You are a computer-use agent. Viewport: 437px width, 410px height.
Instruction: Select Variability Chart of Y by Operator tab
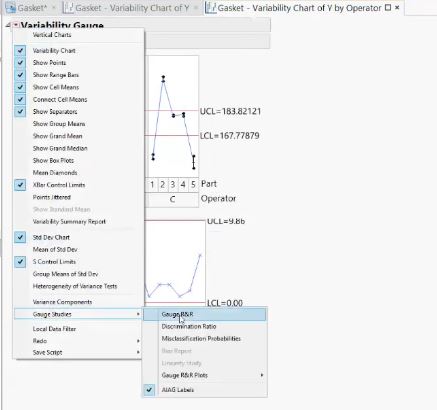click(x=299, y=8)
